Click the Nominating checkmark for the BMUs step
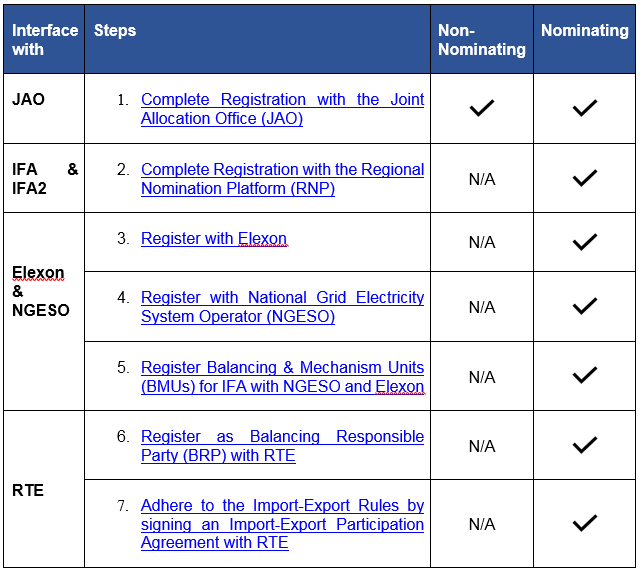 [585, 376]
